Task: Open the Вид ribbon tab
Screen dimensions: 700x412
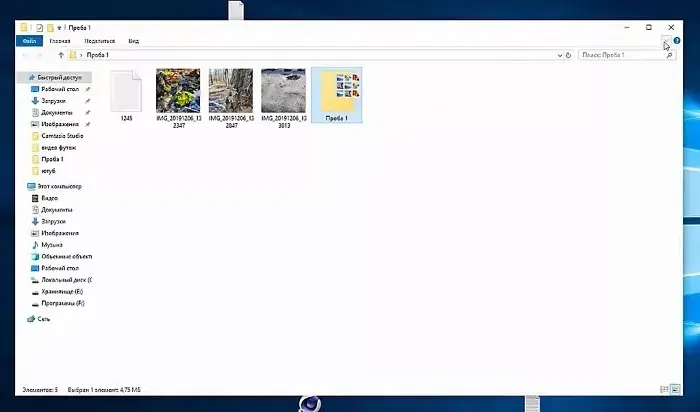Action: coord(133,41)
